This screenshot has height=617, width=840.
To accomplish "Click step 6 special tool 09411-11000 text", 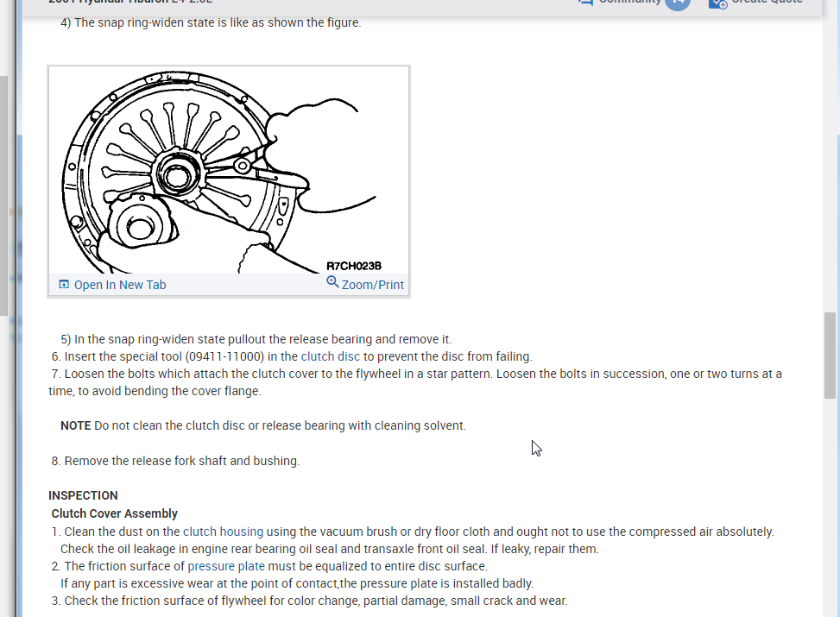I will (x=292, y=356).
